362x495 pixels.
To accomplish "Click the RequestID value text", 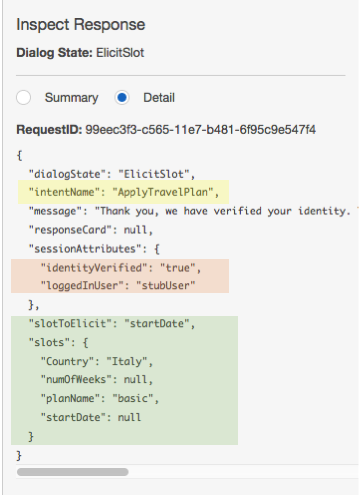I will (201, 130).
